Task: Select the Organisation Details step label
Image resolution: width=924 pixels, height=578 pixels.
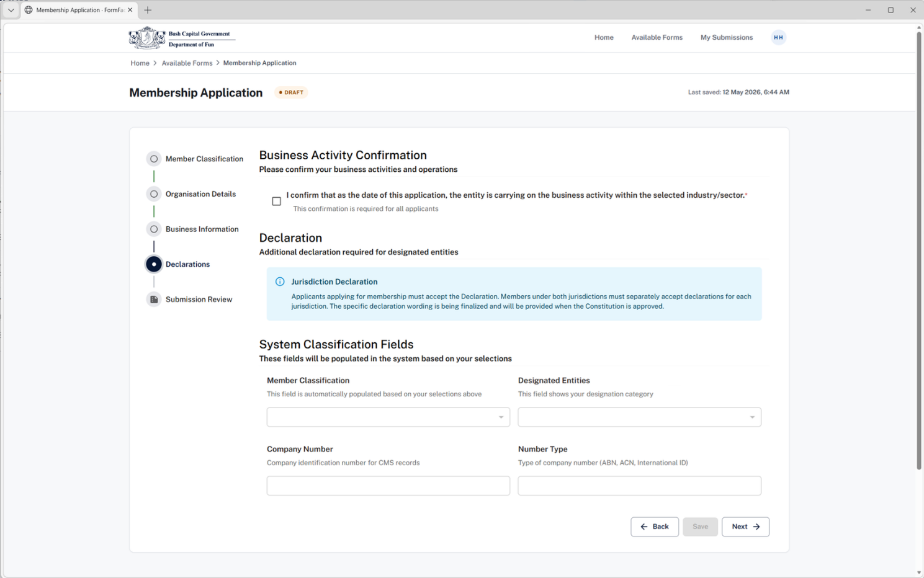Action: coord(200,194)
